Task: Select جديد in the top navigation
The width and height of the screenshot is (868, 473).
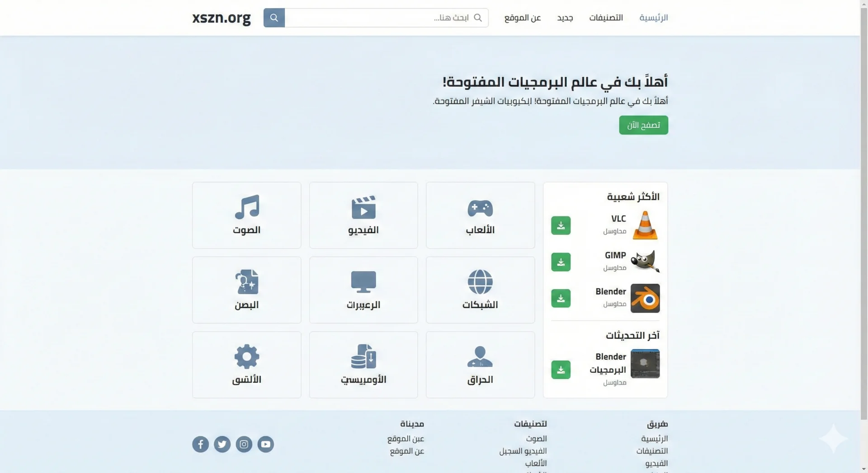Action: [565, 18]
